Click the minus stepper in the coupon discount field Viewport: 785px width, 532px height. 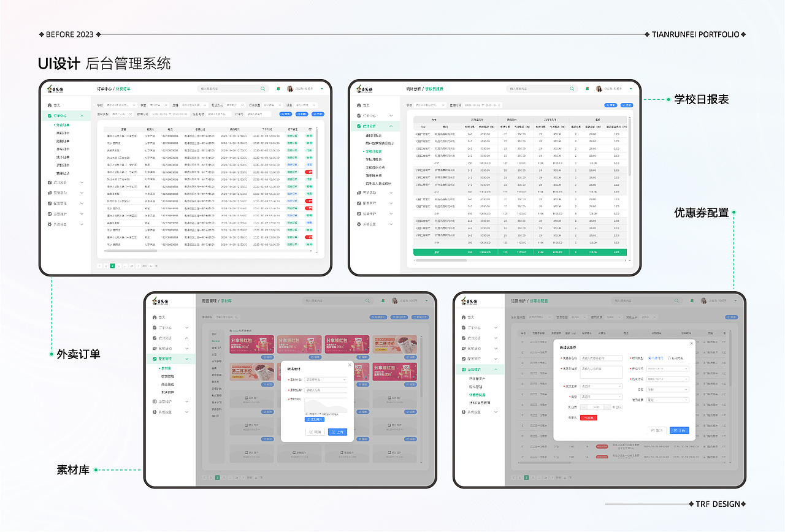point(584,407)
